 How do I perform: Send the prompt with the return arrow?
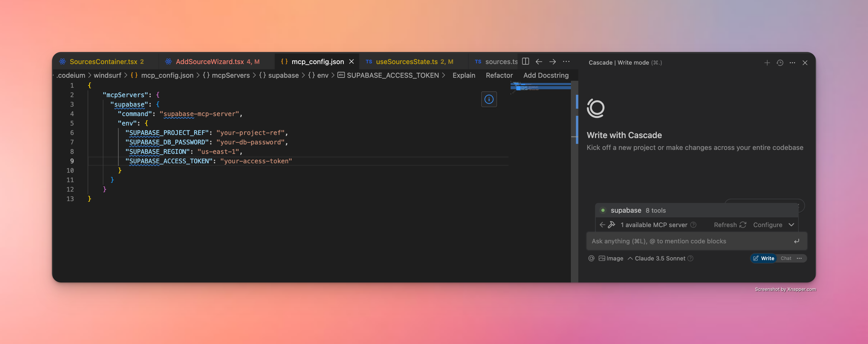[x=797, y=241]
